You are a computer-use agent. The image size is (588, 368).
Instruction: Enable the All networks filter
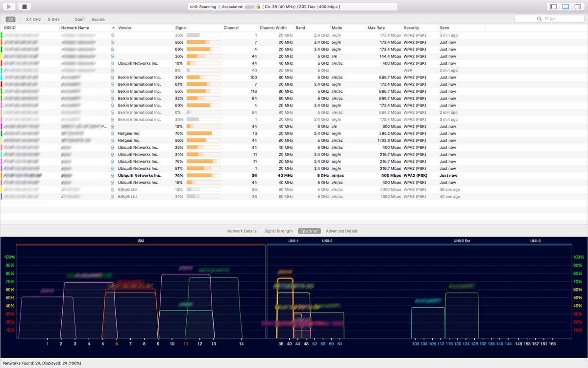point(10,19)
